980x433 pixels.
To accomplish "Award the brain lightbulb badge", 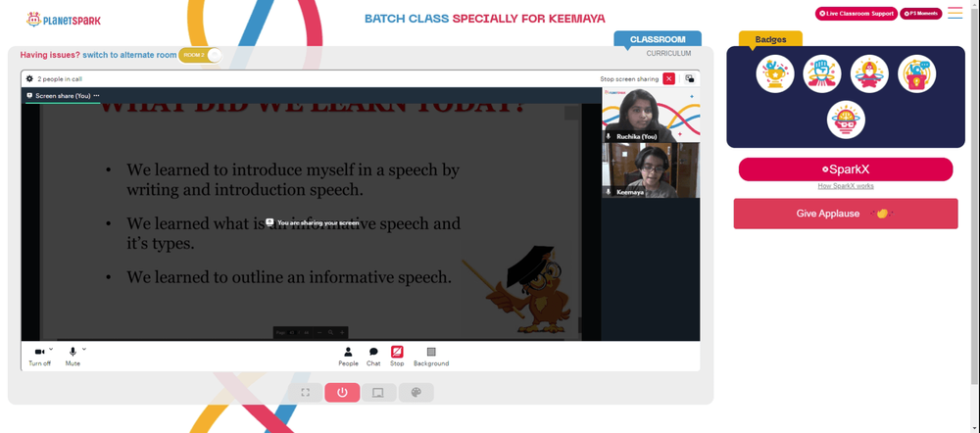I will 846,120.
